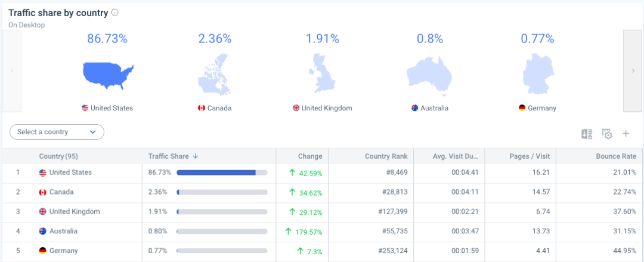644x262 pixels.
Task: Select the Canada map silhouette
Action: [x=215, y=75]
